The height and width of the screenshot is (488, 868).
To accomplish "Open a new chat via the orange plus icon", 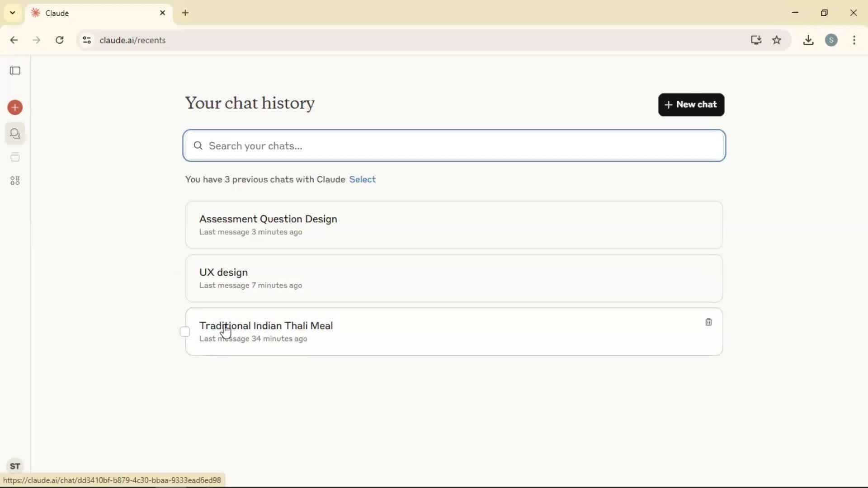I will [15, 108].
